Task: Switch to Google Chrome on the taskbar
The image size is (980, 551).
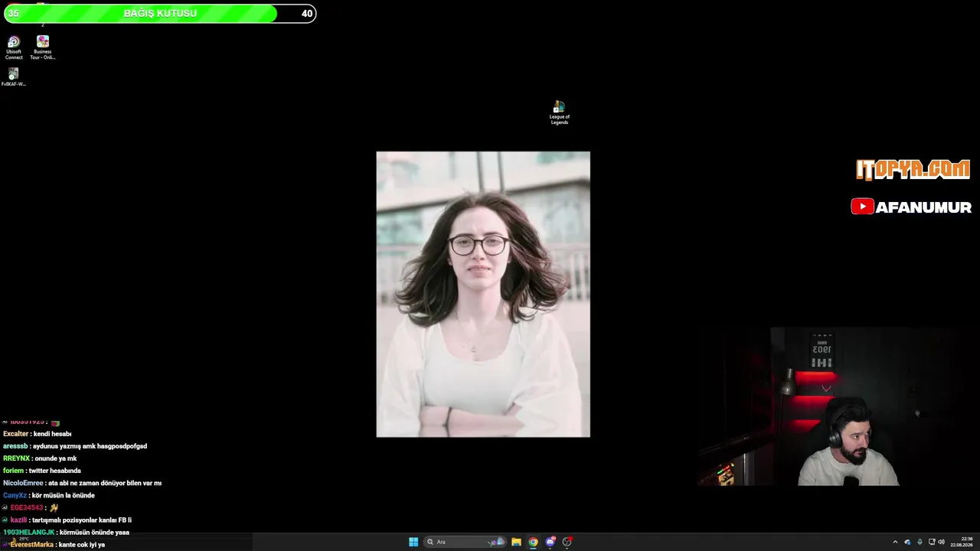Action: [x=533, y=542]
